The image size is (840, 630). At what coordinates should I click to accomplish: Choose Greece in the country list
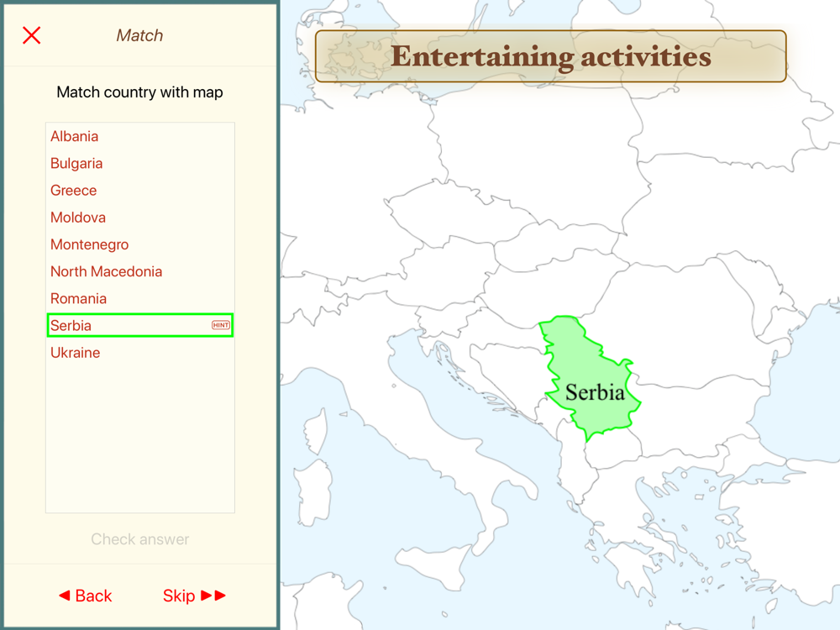click(x=73, y=190)
